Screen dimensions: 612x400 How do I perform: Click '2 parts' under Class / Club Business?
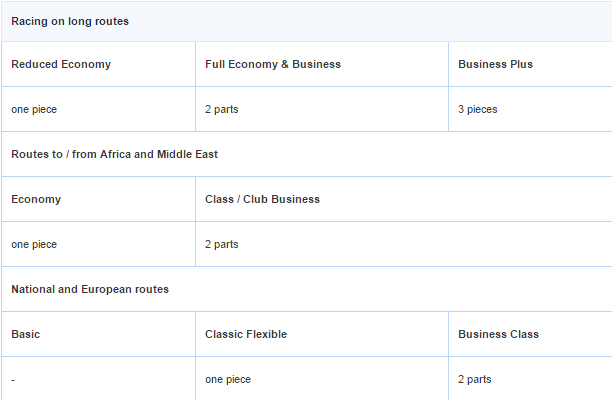pyautogui.click(x=222, y=244)
